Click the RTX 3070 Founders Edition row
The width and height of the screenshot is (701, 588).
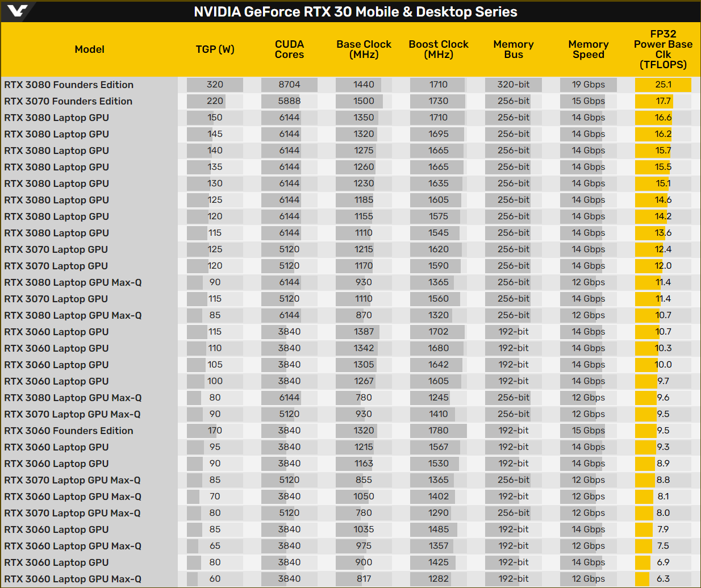coord(350,101)
